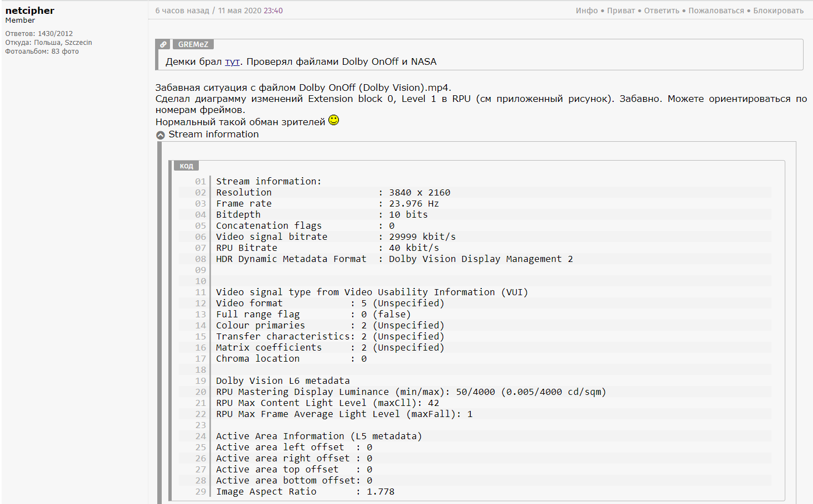Send a private message via Приват
813x504 pixels.
(621, 11)
